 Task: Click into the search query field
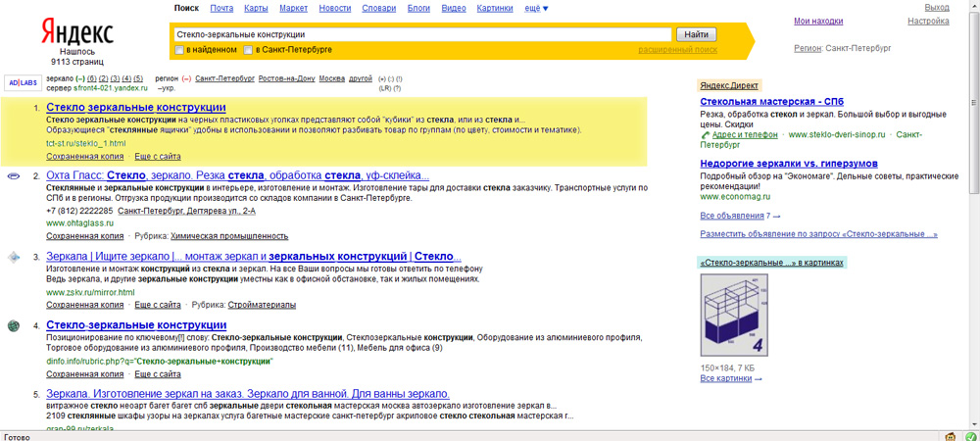(x=421, y=35)
